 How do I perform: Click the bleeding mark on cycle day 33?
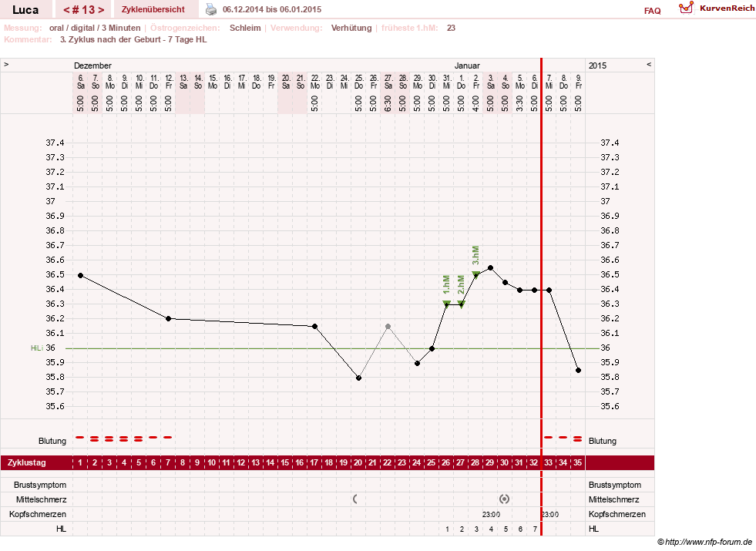(x=548, y=437)
